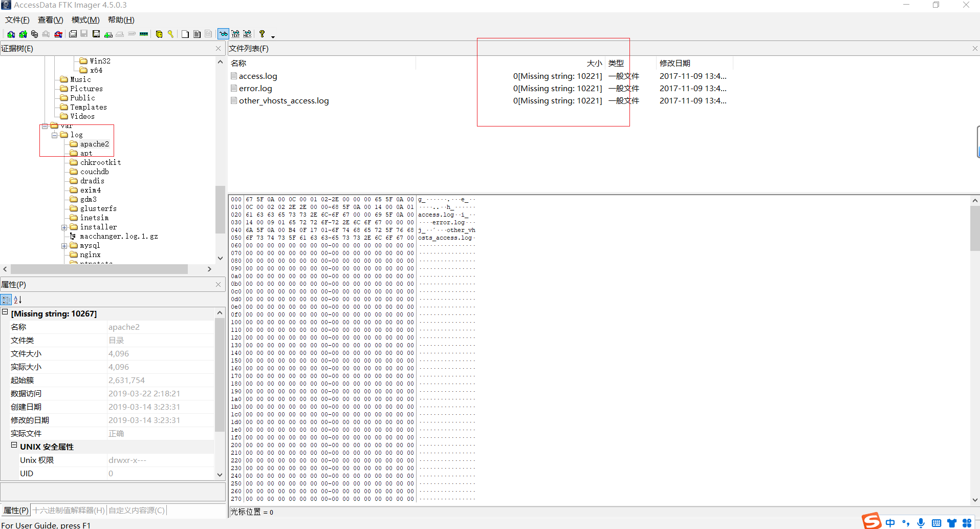
Task: Click Add All Attached Devices icon
Action: (x=23, y=34)
